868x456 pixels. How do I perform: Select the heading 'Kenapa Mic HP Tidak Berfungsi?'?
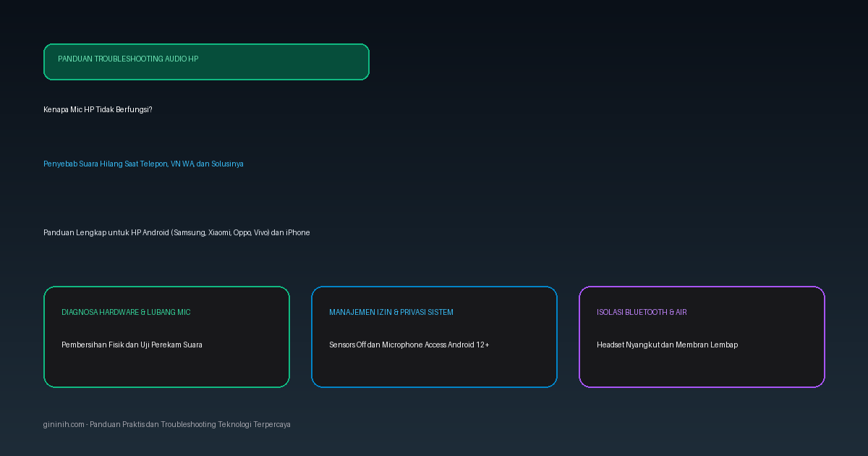(98, 109)
